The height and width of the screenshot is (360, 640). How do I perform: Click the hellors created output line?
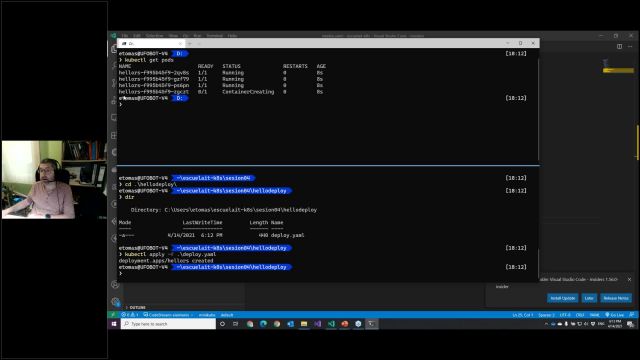coord(166,260)
